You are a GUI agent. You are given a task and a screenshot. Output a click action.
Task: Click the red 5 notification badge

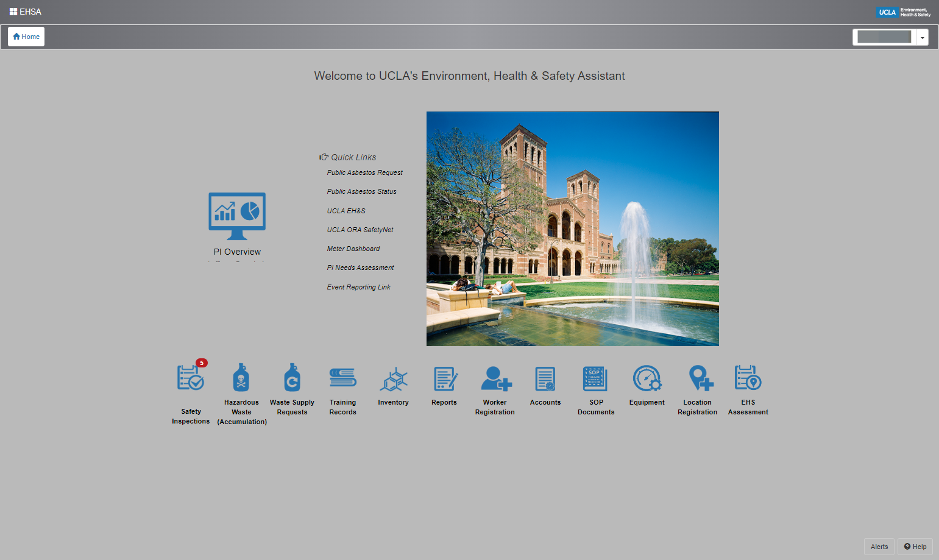(x=202, y=363)
